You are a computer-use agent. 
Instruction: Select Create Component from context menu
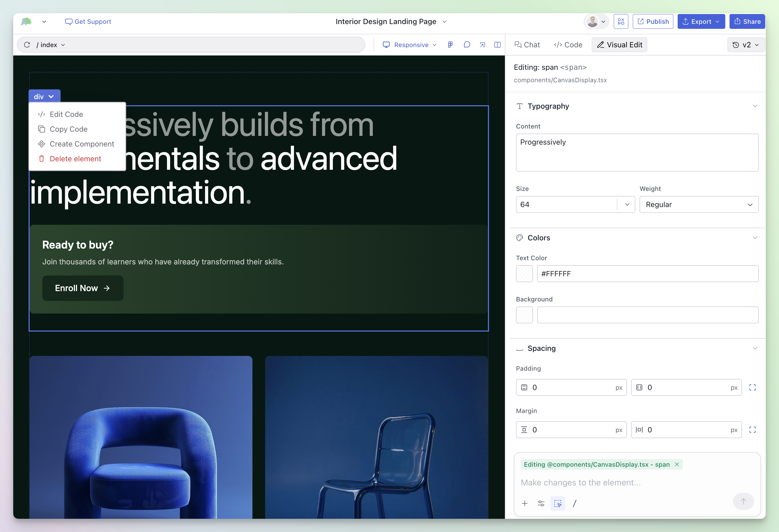(x=82, y=144)
